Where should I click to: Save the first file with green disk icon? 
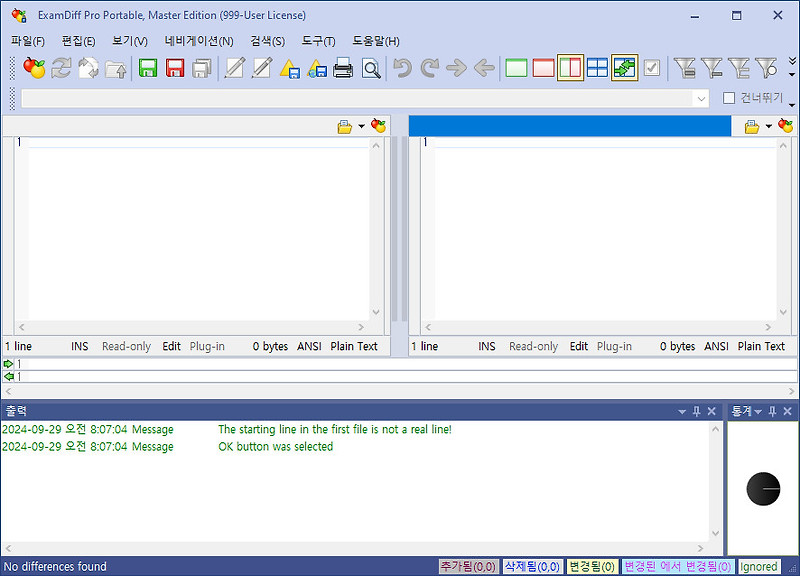148,68
